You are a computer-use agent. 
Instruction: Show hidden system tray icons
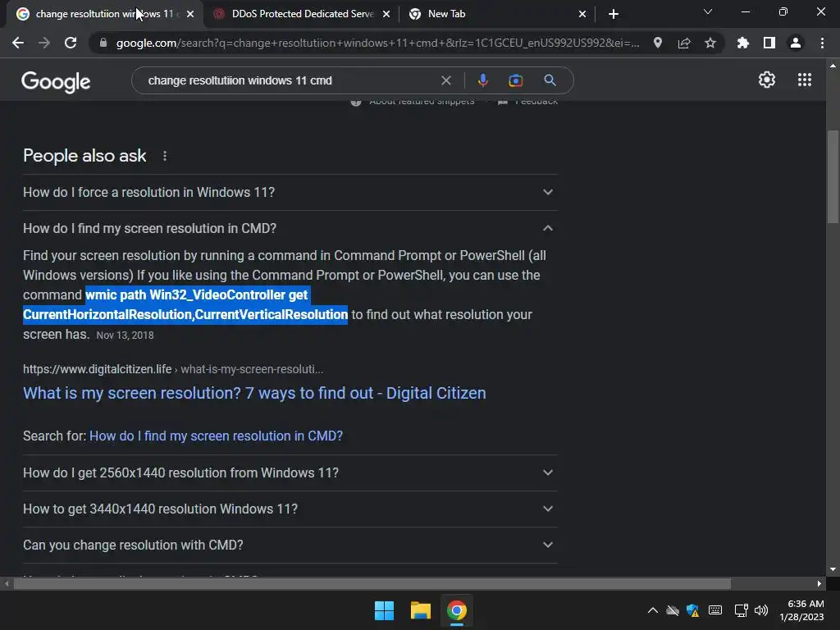coord(652,610)
